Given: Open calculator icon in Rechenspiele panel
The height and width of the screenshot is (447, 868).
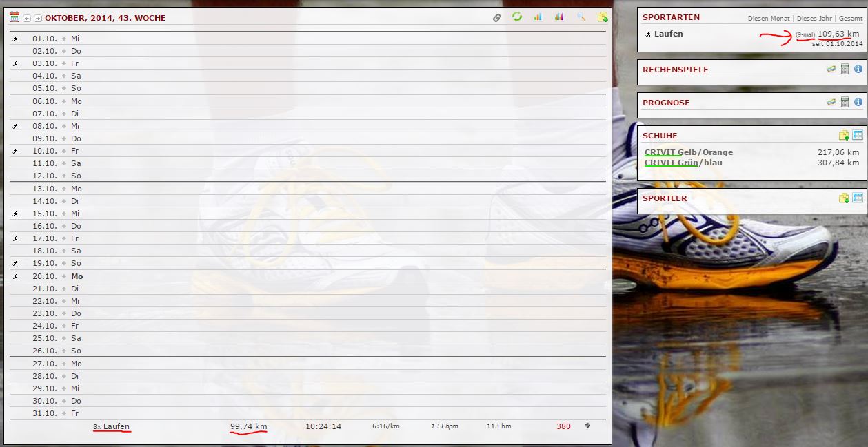Looking at the screenshot, I should [845, 69].
